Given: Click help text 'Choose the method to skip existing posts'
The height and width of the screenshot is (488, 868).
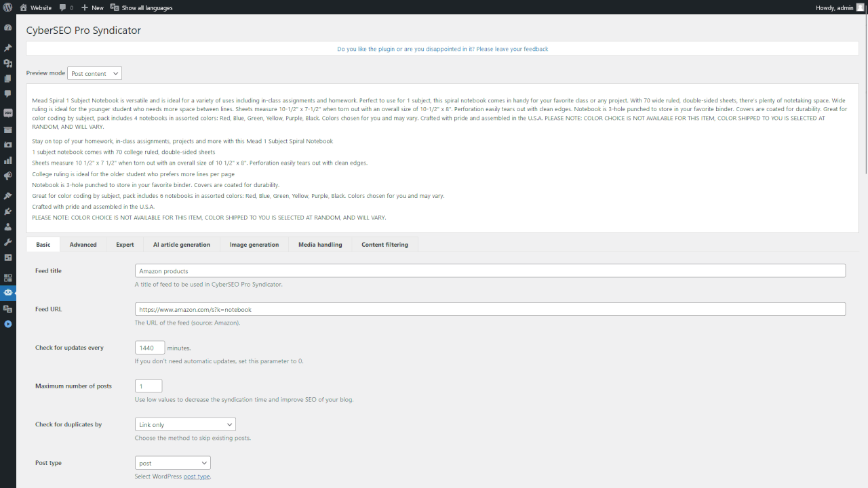Looking at the screenshot, I should point(193,438).
